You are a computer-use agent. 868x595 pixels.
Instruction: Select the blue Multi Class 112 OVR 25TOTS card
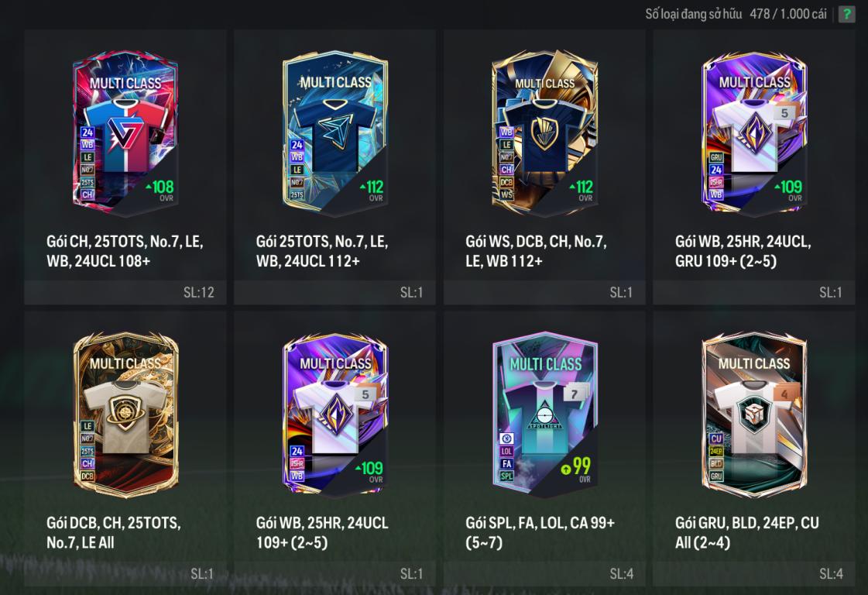point(335,133)
